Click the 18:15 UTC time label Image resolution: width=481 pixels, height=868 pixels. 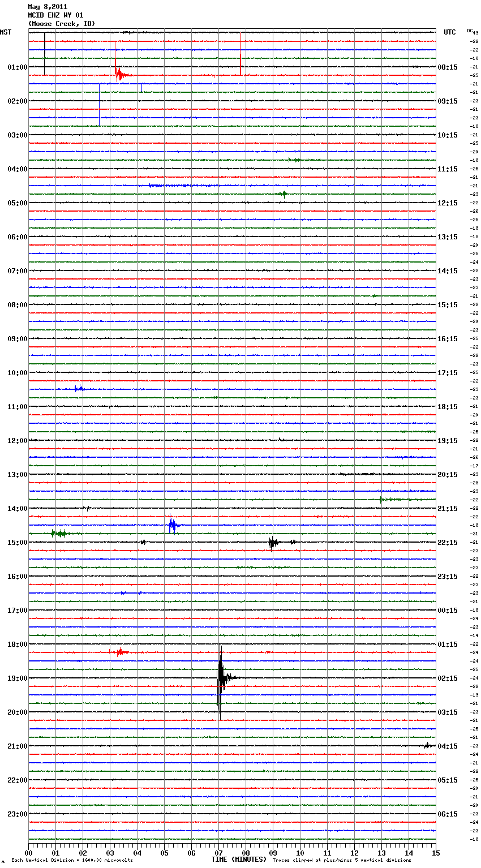(x=448, y=406)
